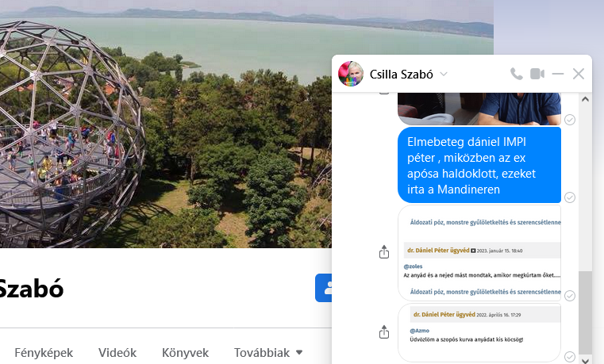Start a voice call with Csilla Szabó

click(x=516, y=74)
